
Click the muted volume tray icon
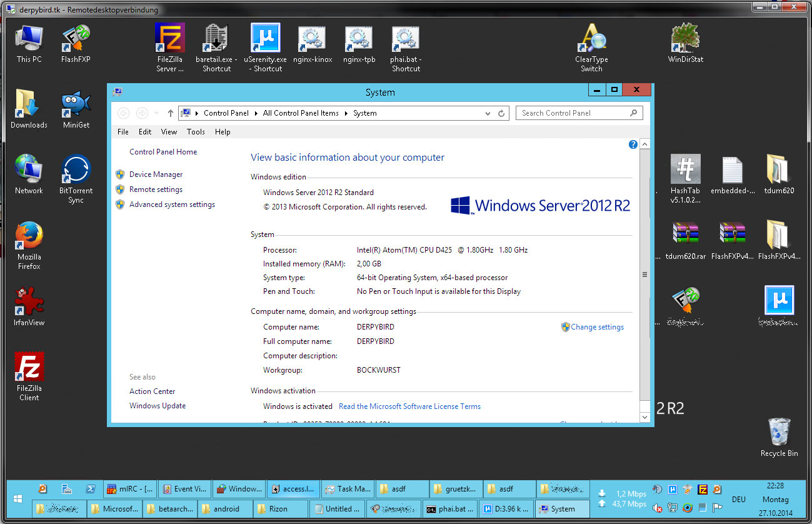[x=658, y=508]
